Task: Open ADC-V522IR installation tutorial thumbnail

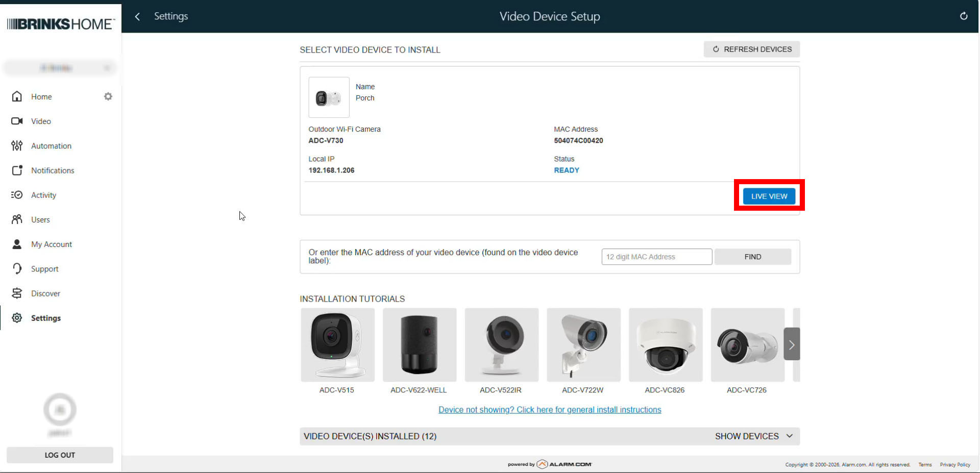Action: (502, 345)
